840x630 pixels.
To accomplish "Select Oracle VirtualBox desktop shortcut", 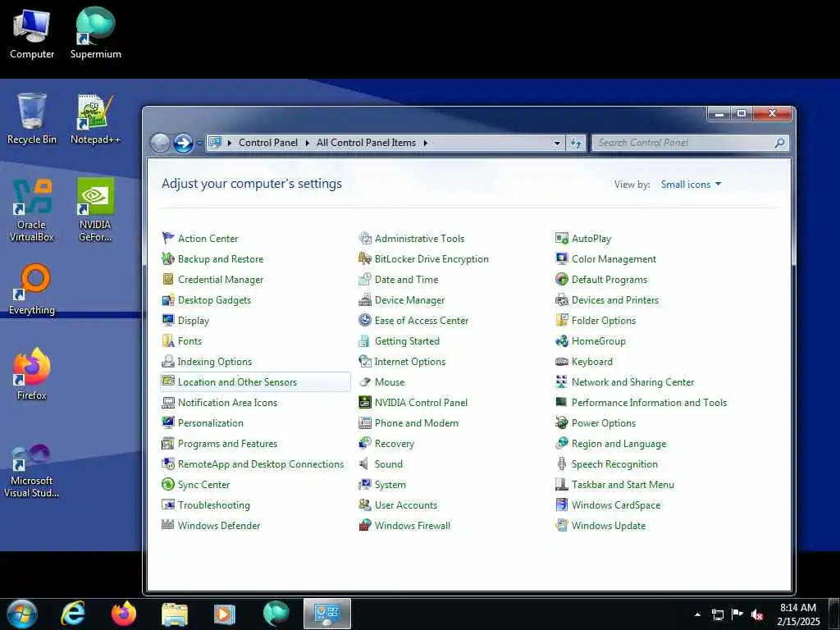I will click(32, 210).
